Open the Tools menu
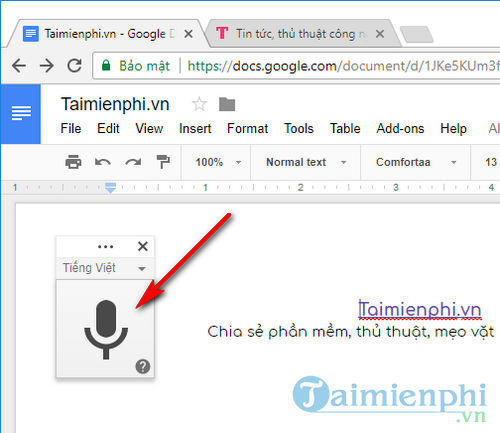This screenshot has width=500, height=433. 299,129
